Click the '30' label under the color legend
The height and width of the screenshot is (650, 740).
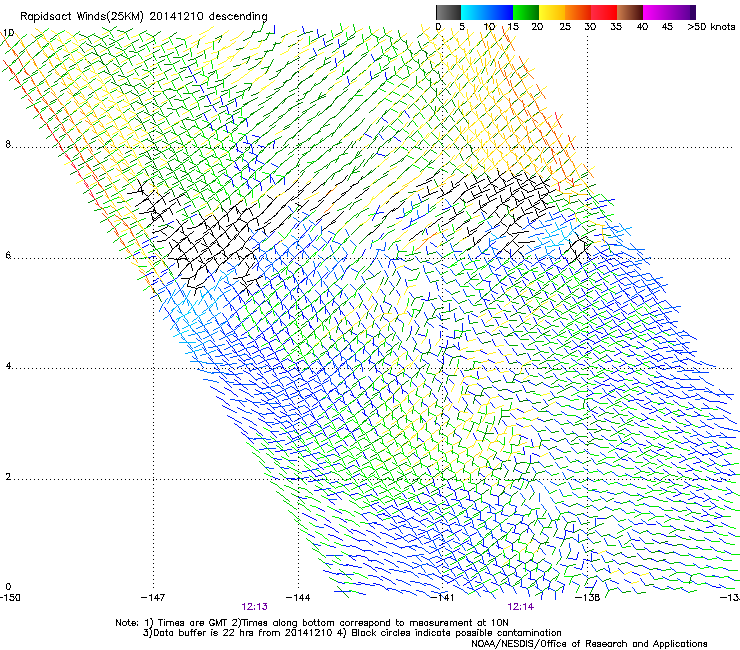(x=590, y=27)
